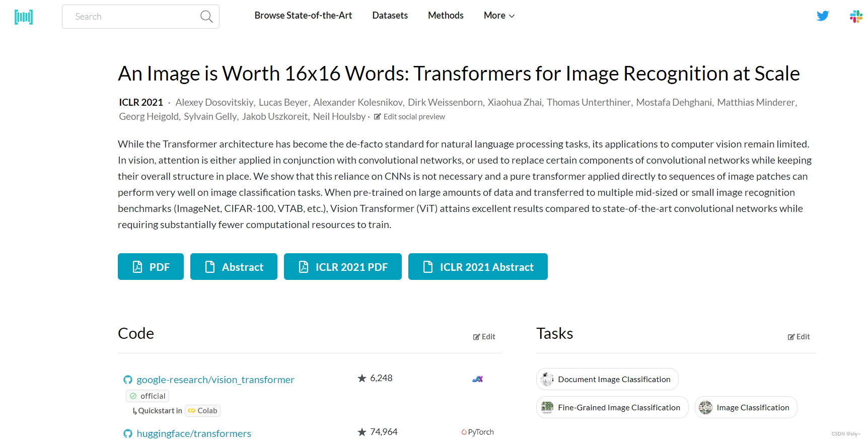
Task: Expand the More dropdown menu
Action: point(499,16)
